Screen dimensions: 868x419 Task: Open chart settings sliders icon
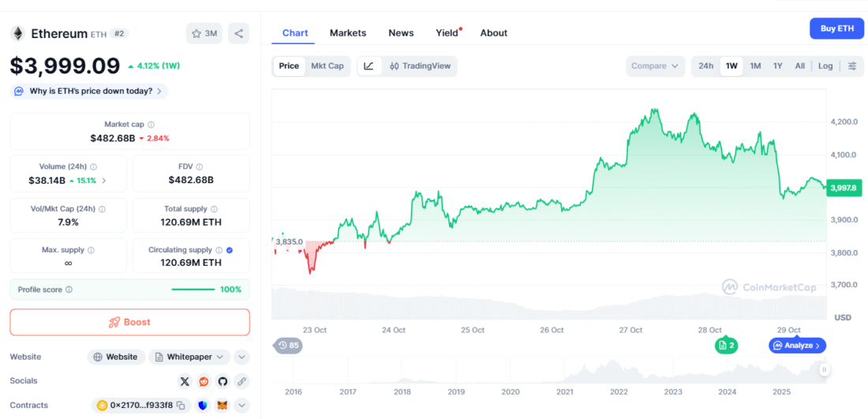click(852, 66)
